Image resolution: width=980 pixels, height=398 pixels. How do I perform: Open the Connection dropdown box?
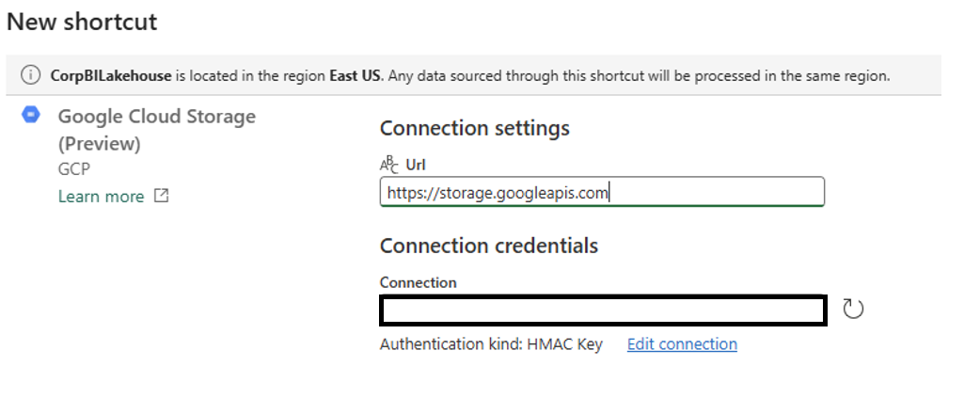pos(603,310)
